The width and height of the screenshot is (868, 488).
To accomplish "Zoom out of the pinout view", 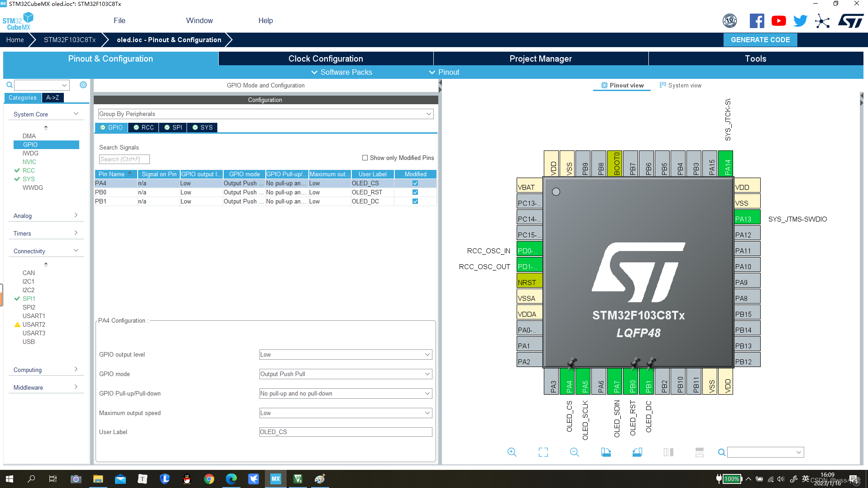I will (x=574, y=452).
